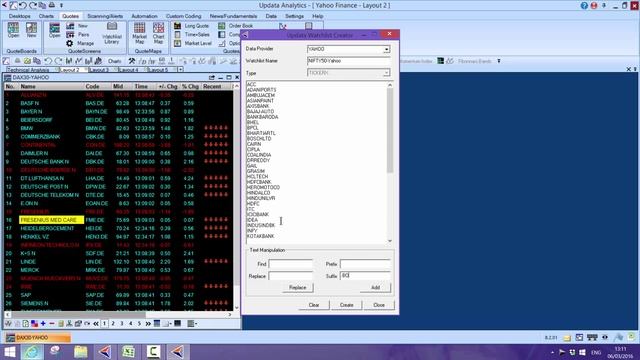Expand the layout tabs overflow arrow

click(x=180, y=70)
